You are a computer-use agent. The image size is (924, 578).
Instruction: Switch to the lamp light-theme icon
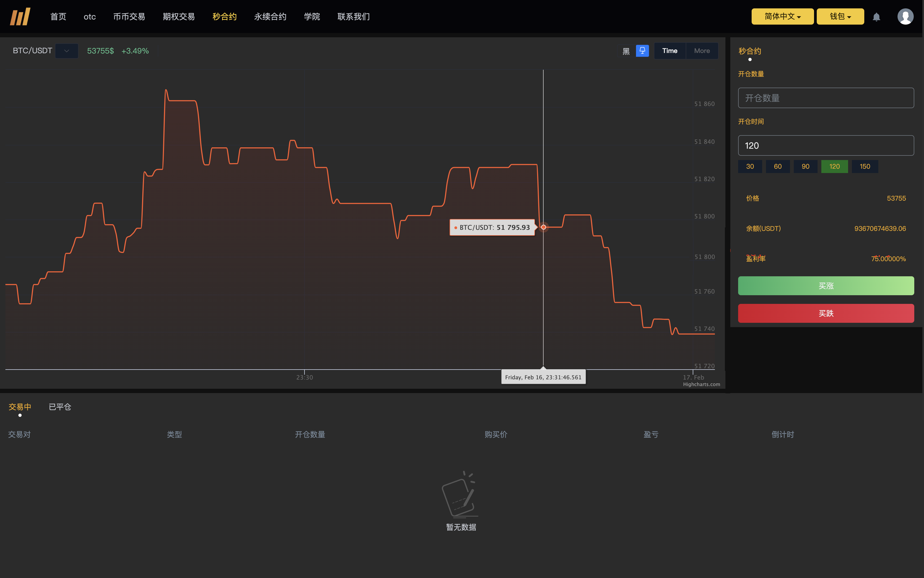(642, 51)
